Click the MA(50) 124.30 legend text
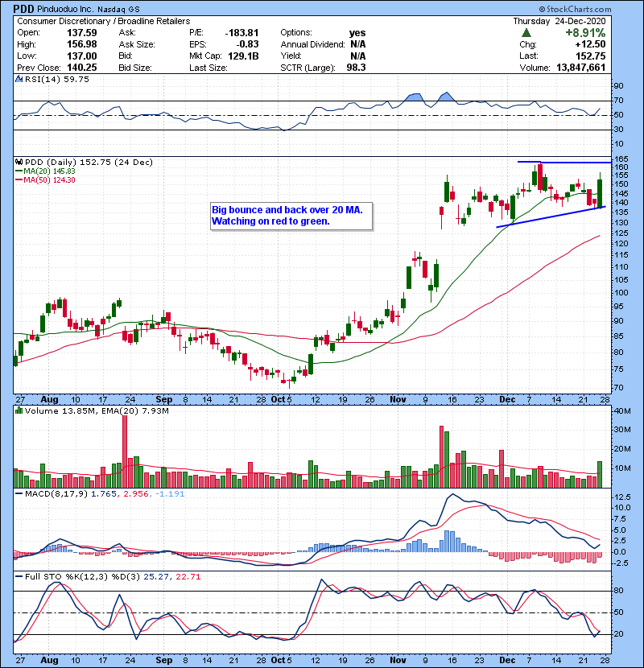 click(x=49, y=180)
